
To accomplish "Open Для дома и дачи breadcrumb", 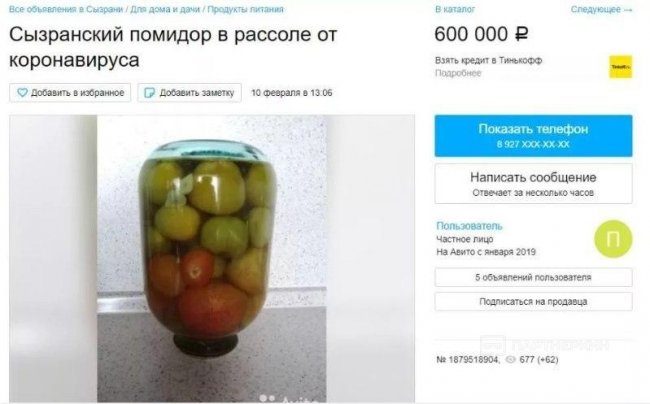I will tap(165, 9).
